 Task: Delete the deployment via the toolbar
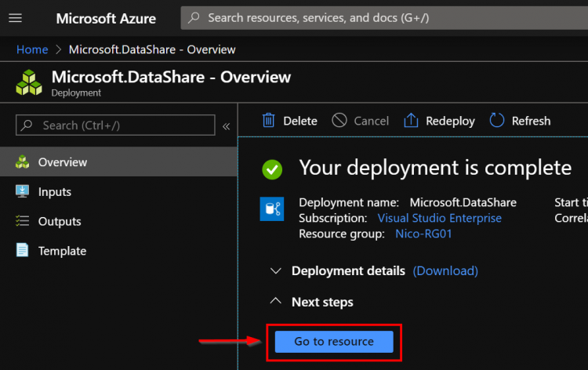[289, 121]
